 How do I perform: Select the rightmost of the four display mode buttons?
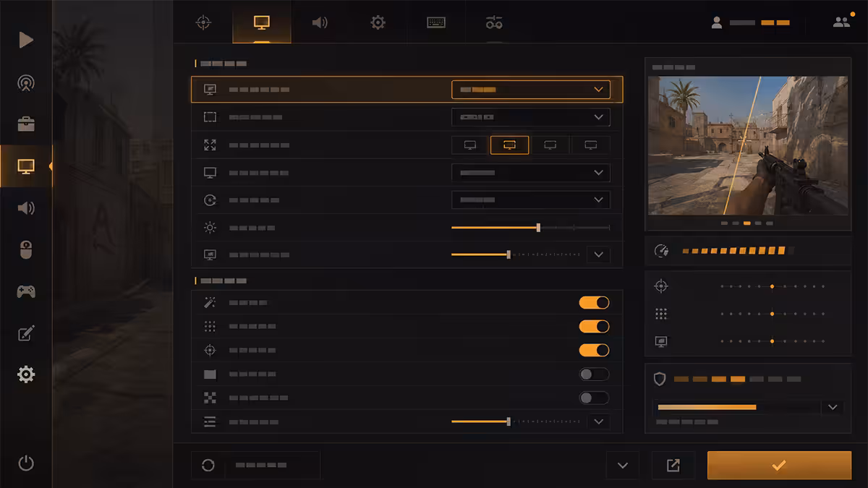pyautogui.click(x=590, y=145)
